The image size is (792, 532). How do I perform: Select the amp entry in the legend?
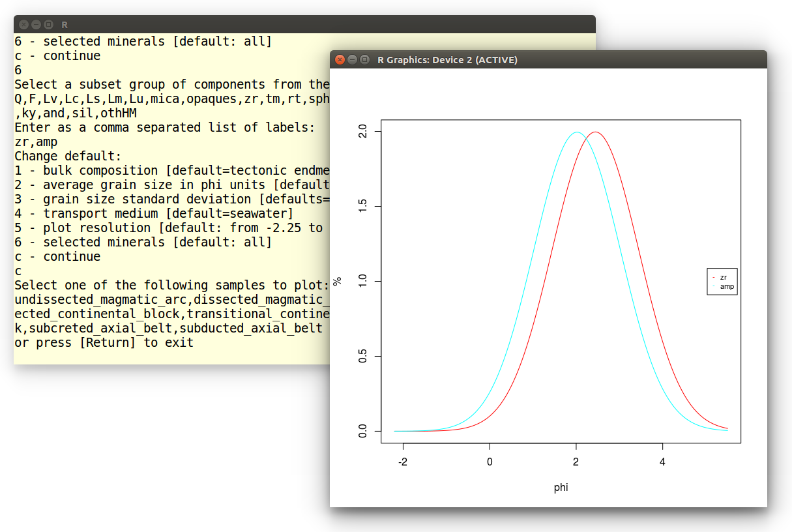(x=726, y=286)
